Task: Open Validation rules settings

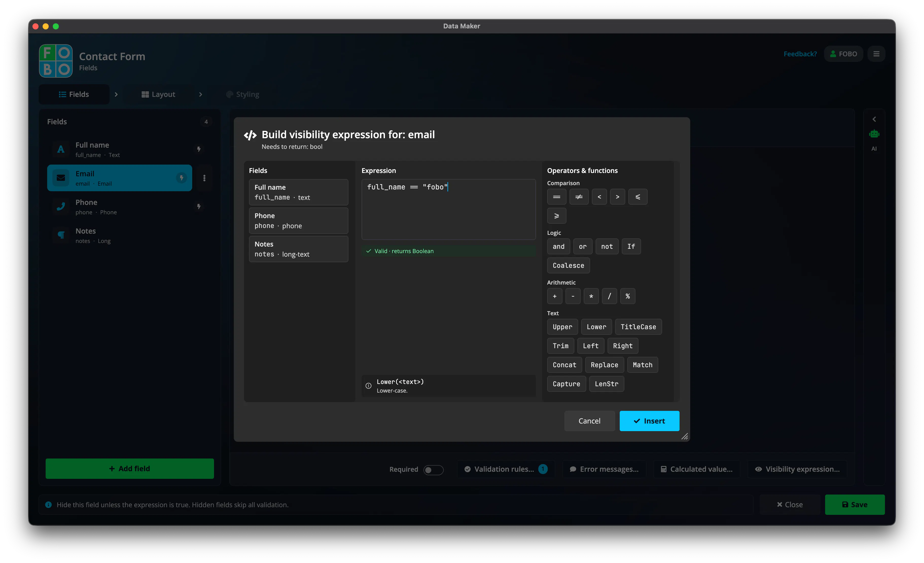Action: click(x=506, y=469)
